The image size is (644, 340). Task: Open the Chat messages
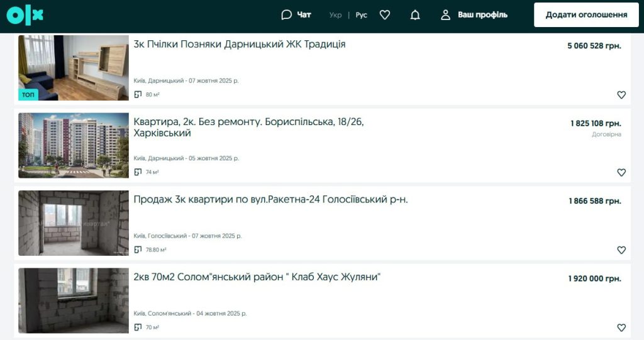point(296,15)
